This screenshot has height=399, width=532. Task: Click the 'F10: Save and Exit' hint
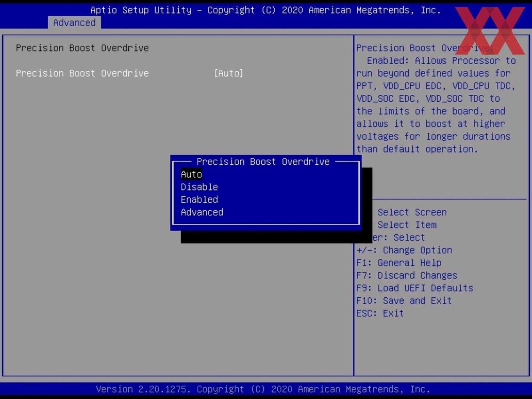(x=404, y=300)
